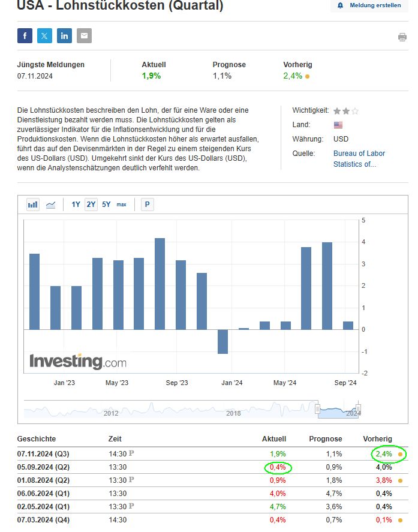Switch chart to bar chart view
Image resolution: width=418 pixels, height=532 pixels.
point(33,205)
